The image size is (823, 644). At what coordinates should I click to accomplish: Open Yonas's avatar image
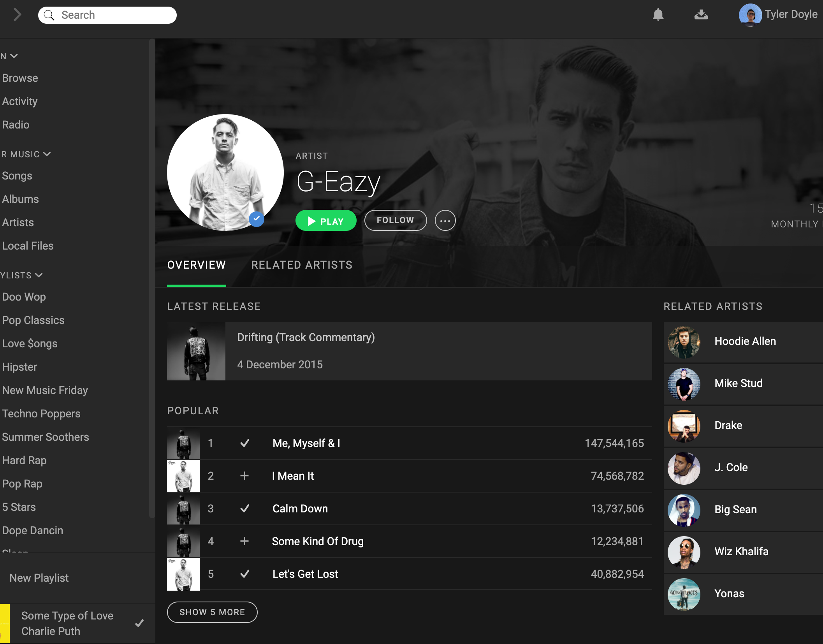684,594
